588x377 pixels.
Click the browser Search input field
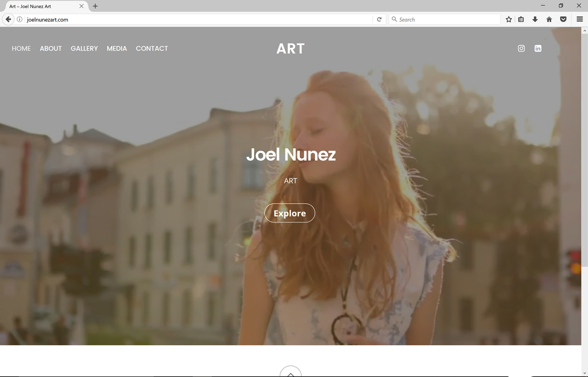tap(447, 19)
